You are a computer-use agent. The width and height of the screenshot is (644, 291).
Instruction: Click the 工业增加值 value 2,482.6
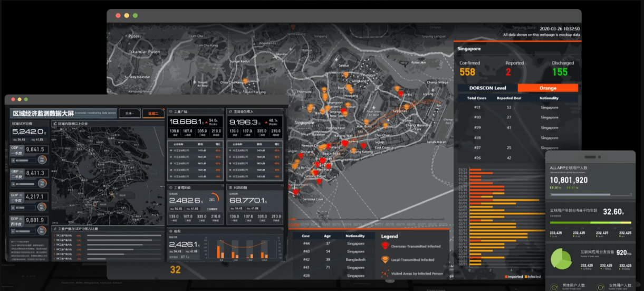pos(184,201)
